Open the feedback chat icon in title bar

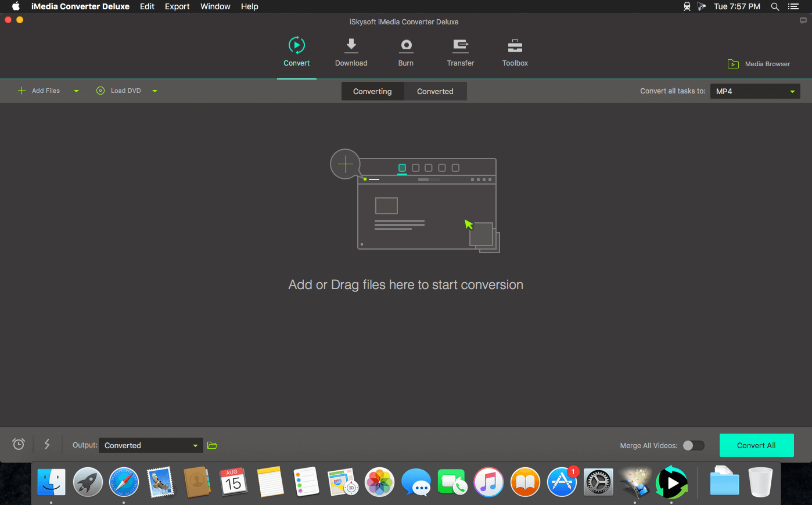803,20
